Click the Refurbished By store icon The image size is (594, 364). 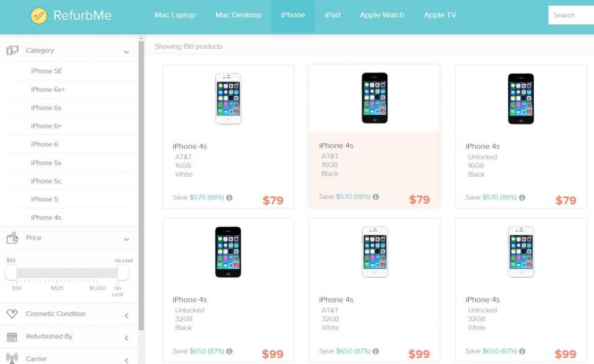pos(12,337)
